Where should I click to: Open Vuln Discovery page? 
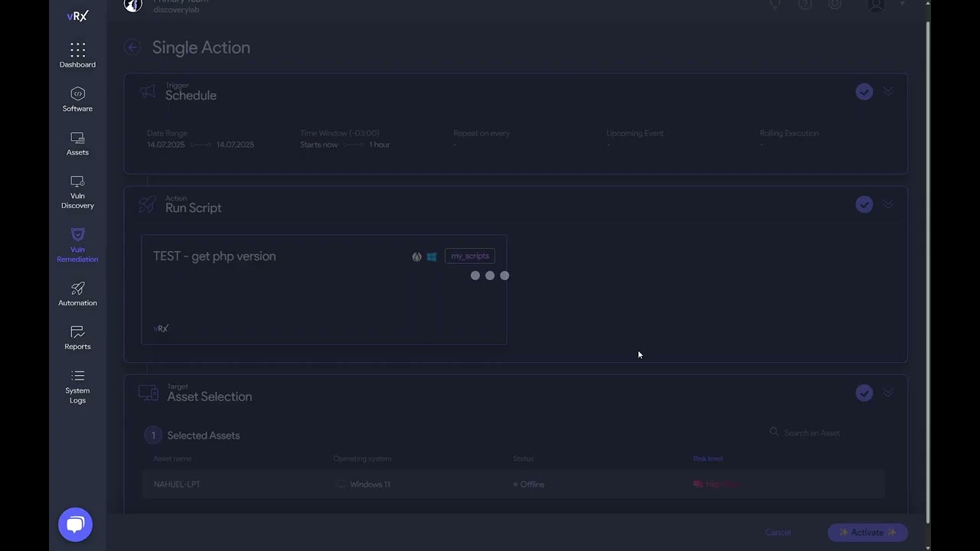coord(77,192)
